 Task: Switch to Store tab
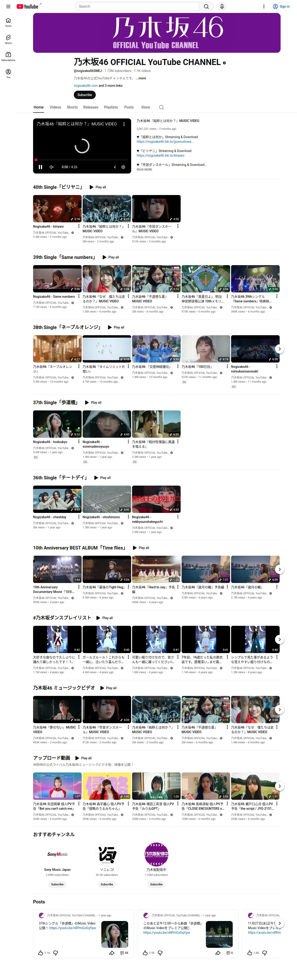pyautogui.click(x=146, y=107)
